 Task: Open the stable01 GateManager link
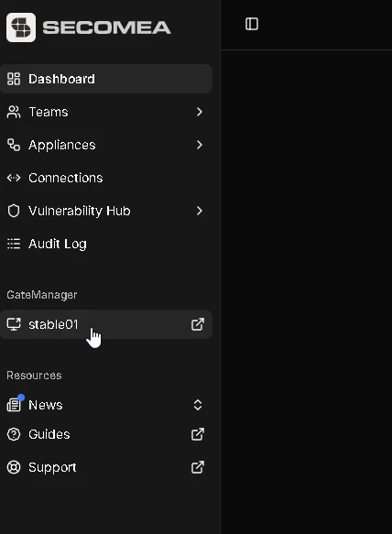pyautogui.click(x=106, y=324)
